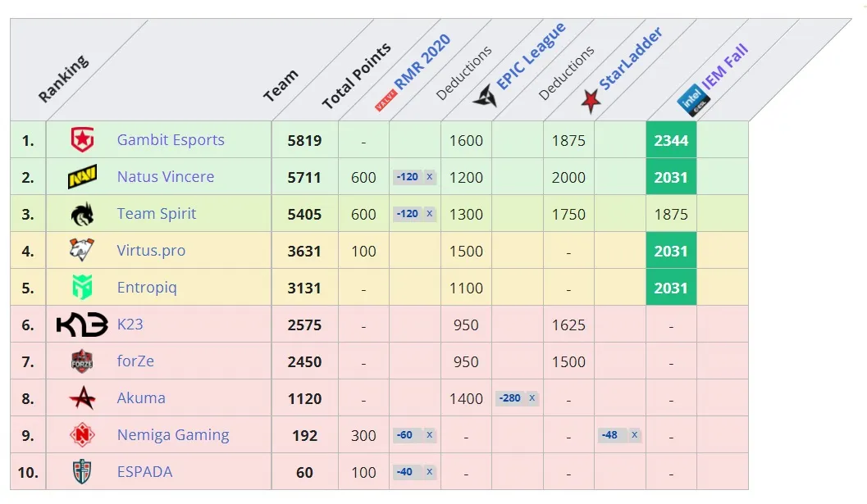The height and width of the screenshot is (504, 867).
Task: Open the IEM Fall header link
Action: coord(725,66)
